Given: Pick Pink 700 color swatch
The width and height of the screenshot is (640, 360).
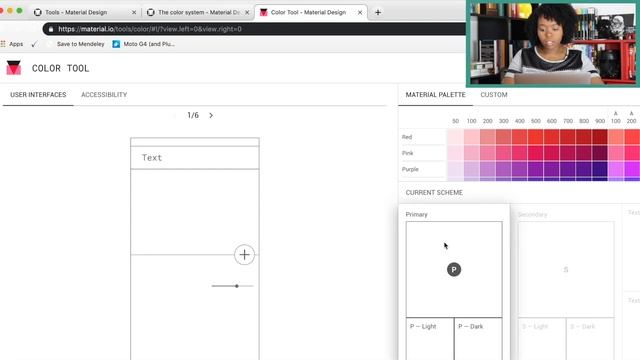Looking at the screenshot, I should 568,153.
